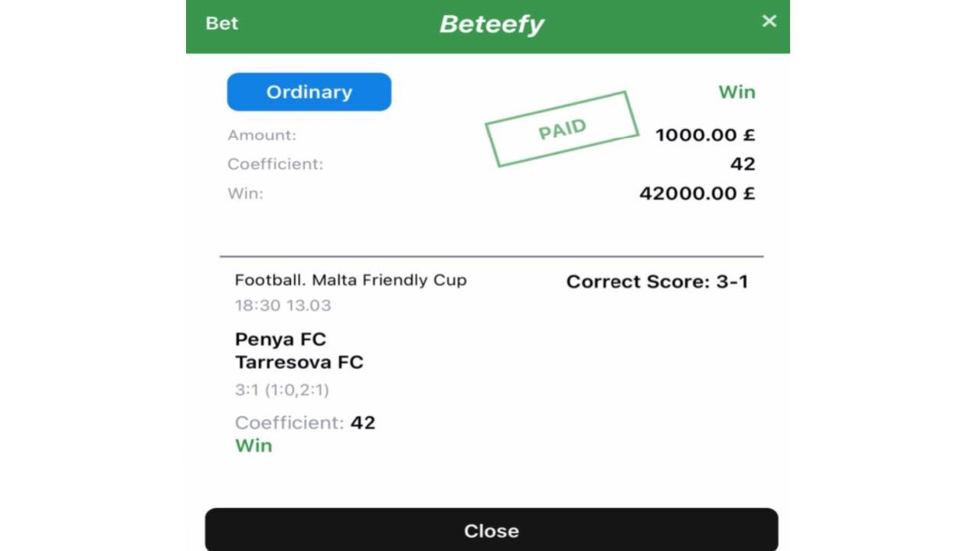
Task: Click the 42000.00 £ win value
Action: 697,193
